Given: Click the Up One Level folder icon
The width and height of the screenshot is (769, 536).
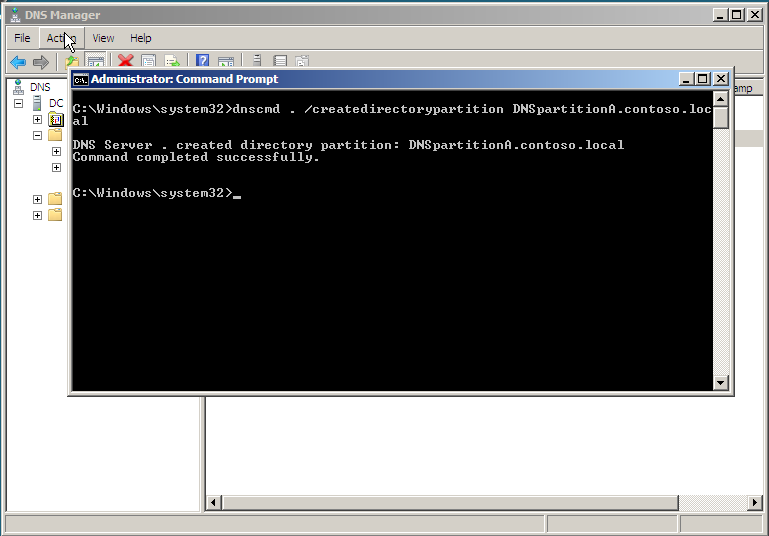Looking at the screenshot, I should 72,61.
